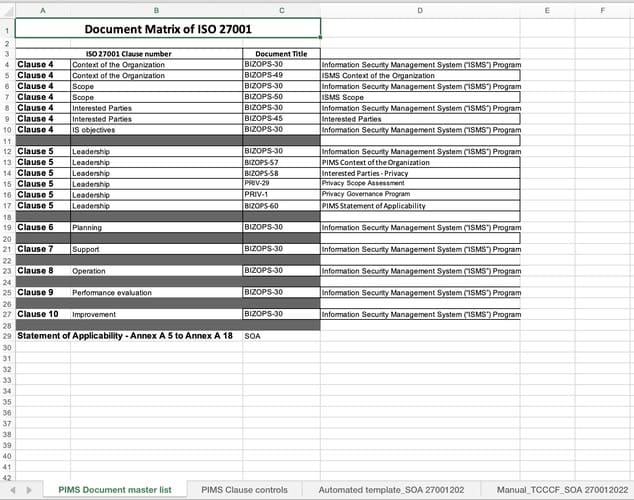Select column D header
Viewport: 634px width, 500px height.
(420, 10)
